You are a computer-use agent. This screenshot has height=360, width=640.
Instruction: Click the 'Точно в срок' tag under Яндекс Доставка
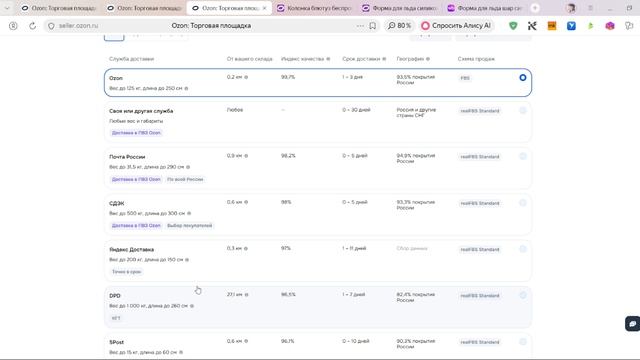[x=126, y=271]
